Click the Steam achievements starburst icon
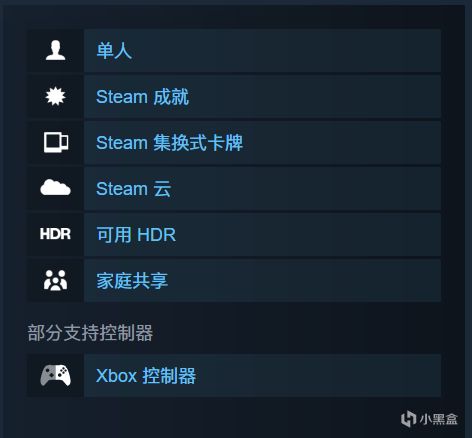Viewport: 472px width, 438px height. pos(55,96)
